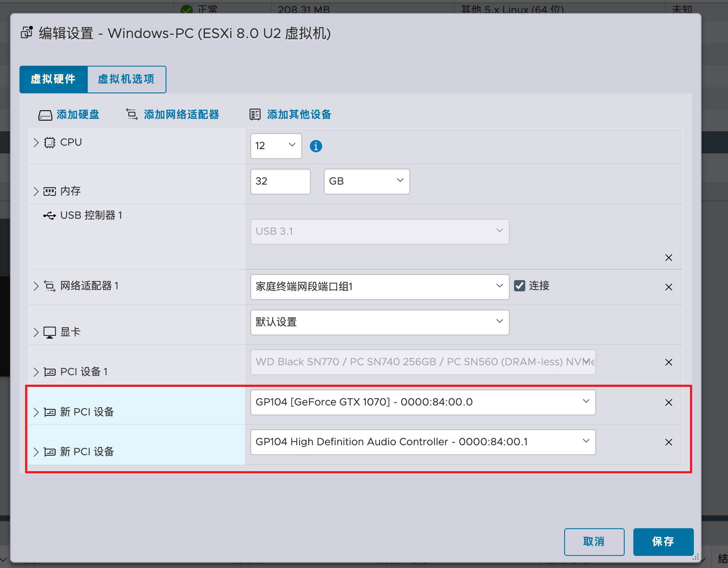Viewport: 728px width, 568px height.
Task: Open the 家庭终端网段端口组1 network dropdown
Action: [x=380, y=287]
